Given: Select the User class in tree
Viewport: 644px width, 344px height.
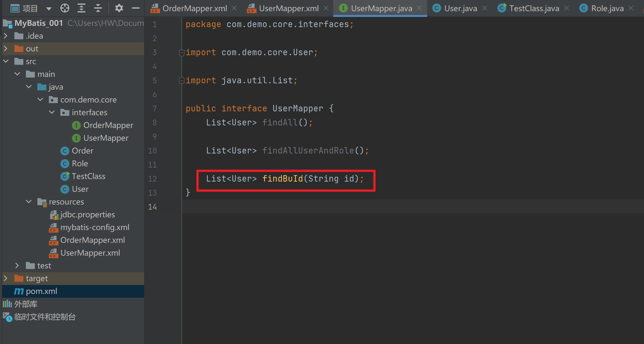Looking at the screenshot, I should 80,189.
